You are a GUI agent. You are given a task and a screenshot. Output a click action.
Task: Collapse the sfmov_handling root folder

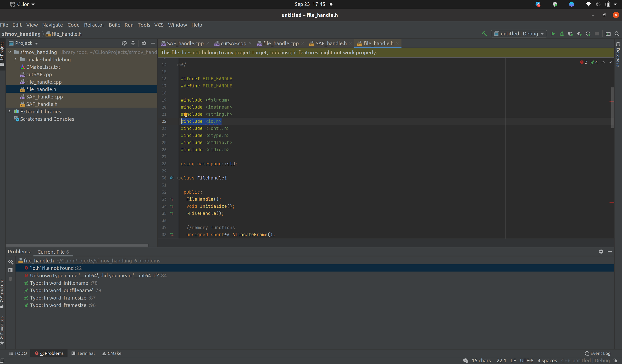point(10,52)
